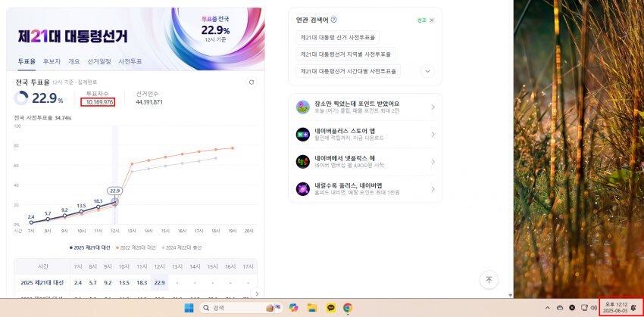Image resolution: width=644 pixels, height=317 pixels.
Task: Click the purple 네이버앱 promo icon
Action: pyautogui.click(x=303, y=189)
